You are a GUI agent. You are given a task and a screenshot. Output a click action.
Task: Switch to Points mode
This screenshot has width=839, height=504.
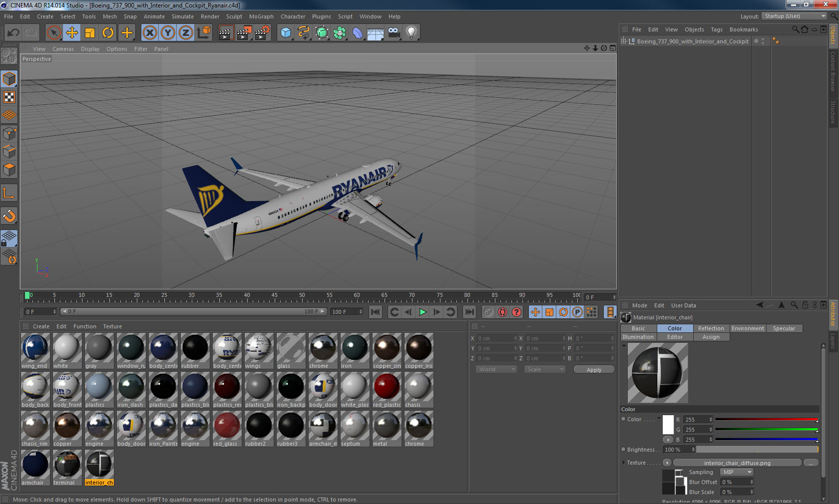[x=9, y=133]
